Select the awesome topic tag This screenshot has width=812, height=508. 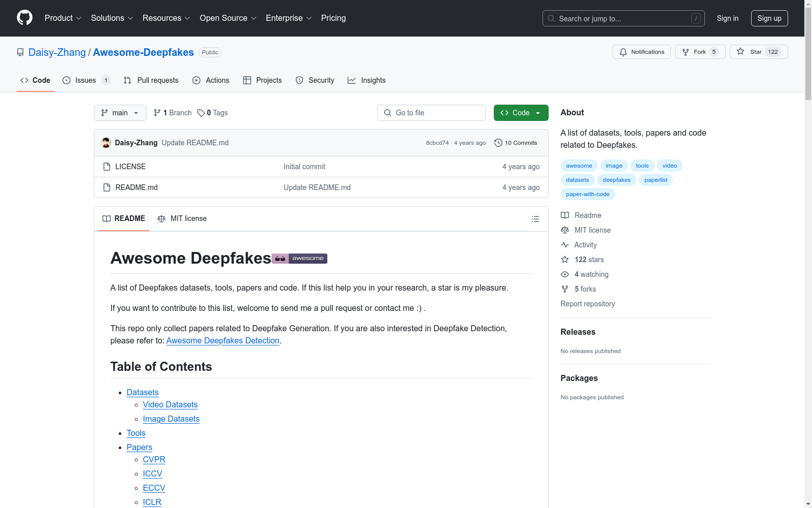click(x=579, y=166)
